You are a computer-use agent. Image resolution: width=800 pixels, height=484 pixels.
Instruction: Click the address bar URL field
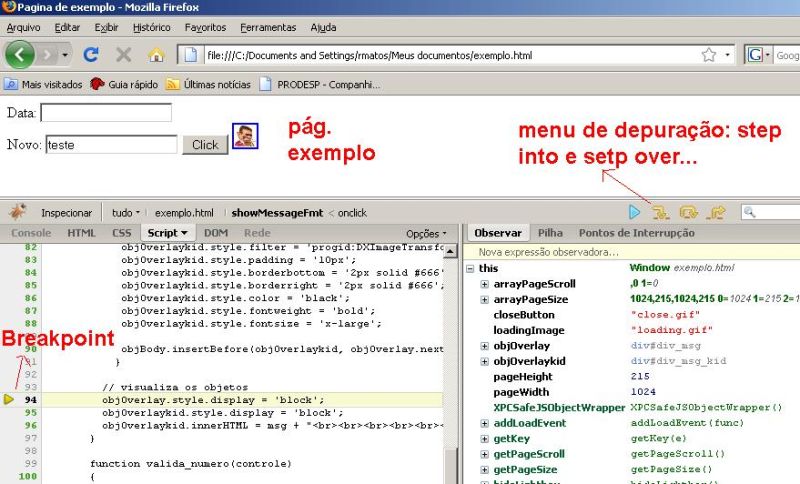coord(452,55)
